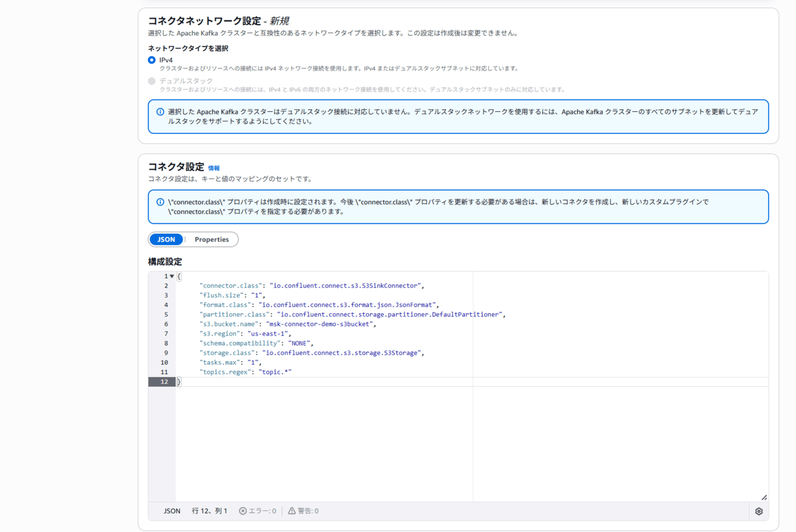Click info icon in the connector.class notice
796x532 pixels.
click(x=160, y=202)
